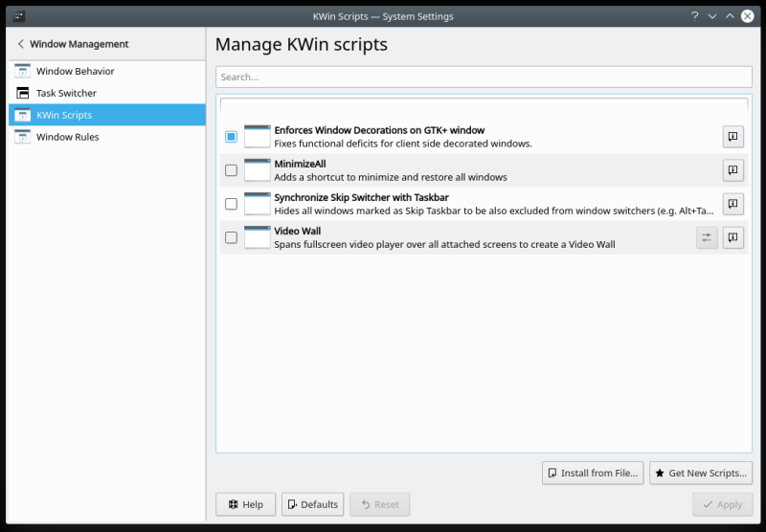
Task: Click the Apply button
Action: pyautogui.click(x=722, y=504)
